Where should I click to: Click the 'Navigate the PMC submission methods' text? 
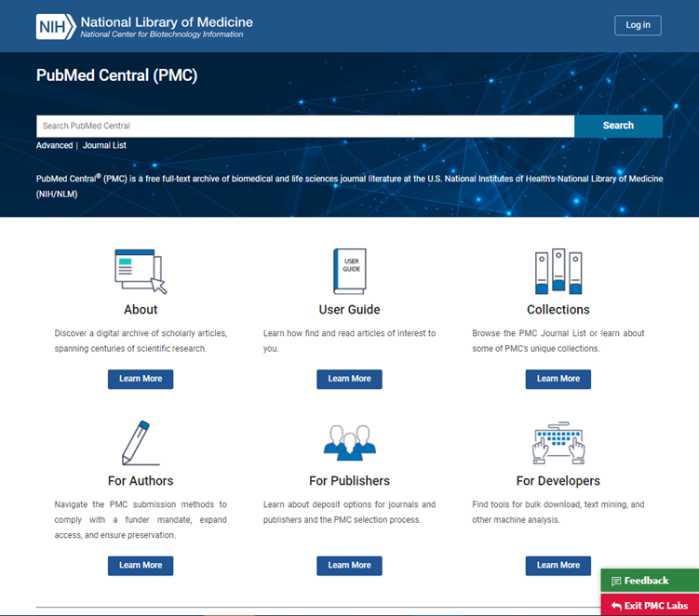(x=141, y=519)
